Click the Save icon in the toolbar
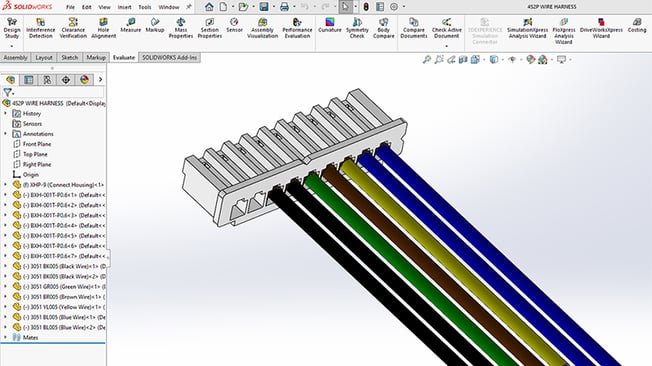652x366 pixels. (x=264, y=7)
